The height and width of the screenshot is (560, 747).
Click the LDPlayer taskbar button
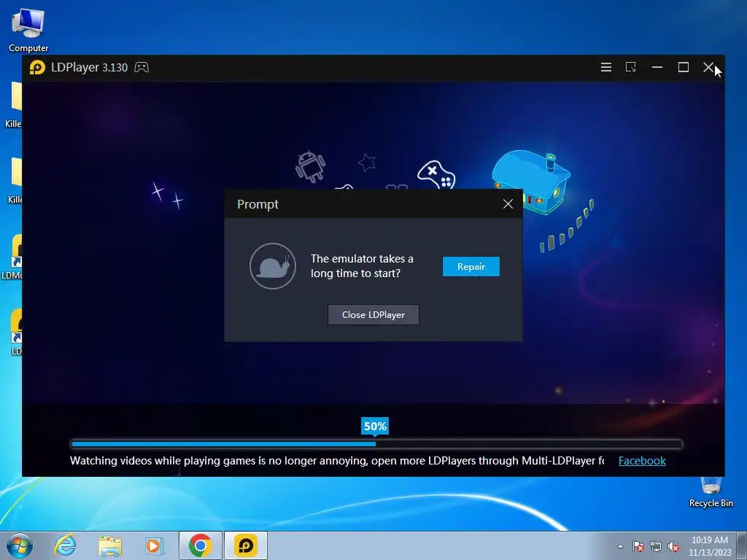[x=246, y=545]
